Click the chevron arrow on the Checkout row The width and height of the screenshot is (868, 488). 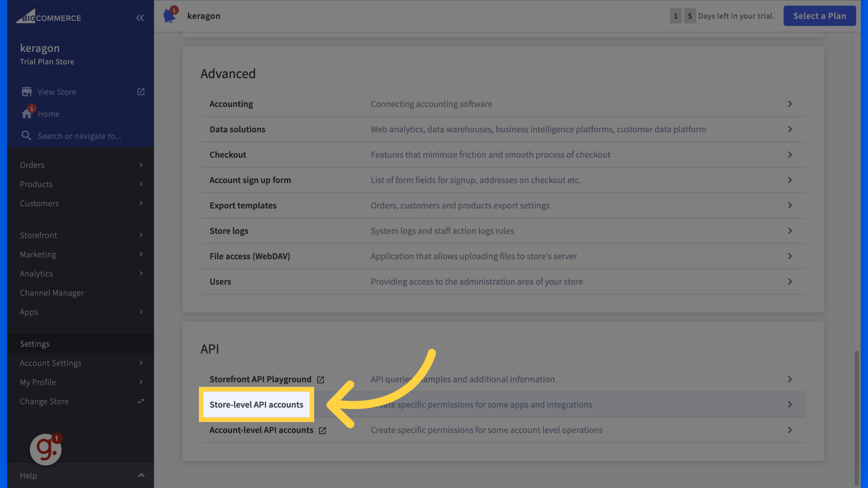[x=790, y=155]
